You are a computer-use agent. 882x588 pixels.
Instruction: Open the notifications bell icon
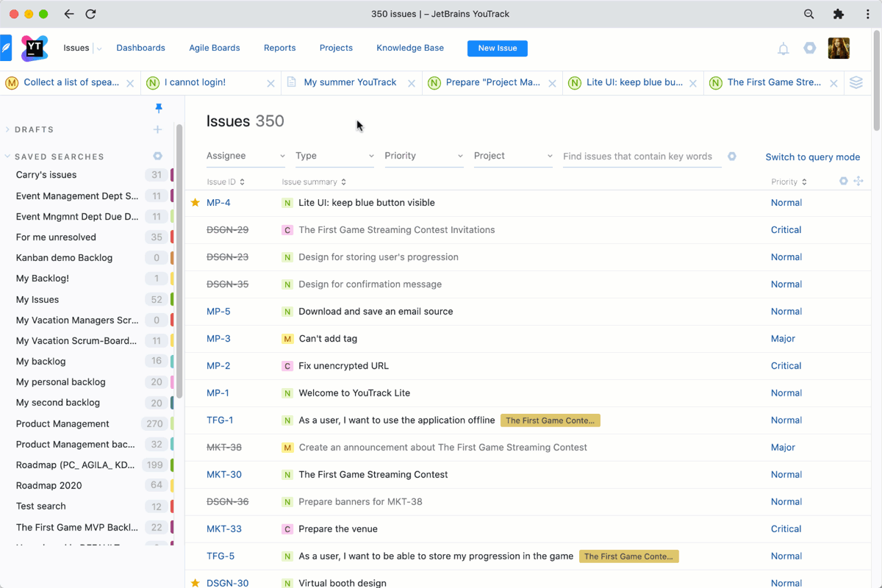click(x=784, y=49)
